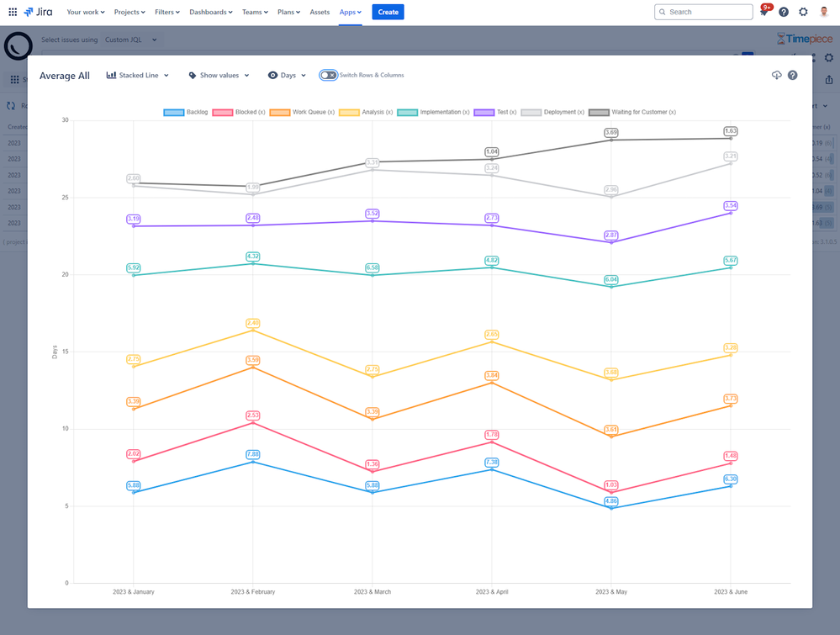Open the Stacked Line chart type dropdown

coord(138,75)
